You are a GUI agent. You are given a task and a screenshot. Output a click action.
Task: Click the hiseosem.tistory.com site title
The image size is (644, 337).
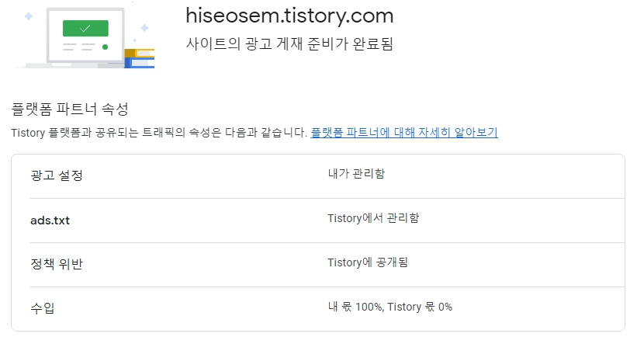point(289,16)
